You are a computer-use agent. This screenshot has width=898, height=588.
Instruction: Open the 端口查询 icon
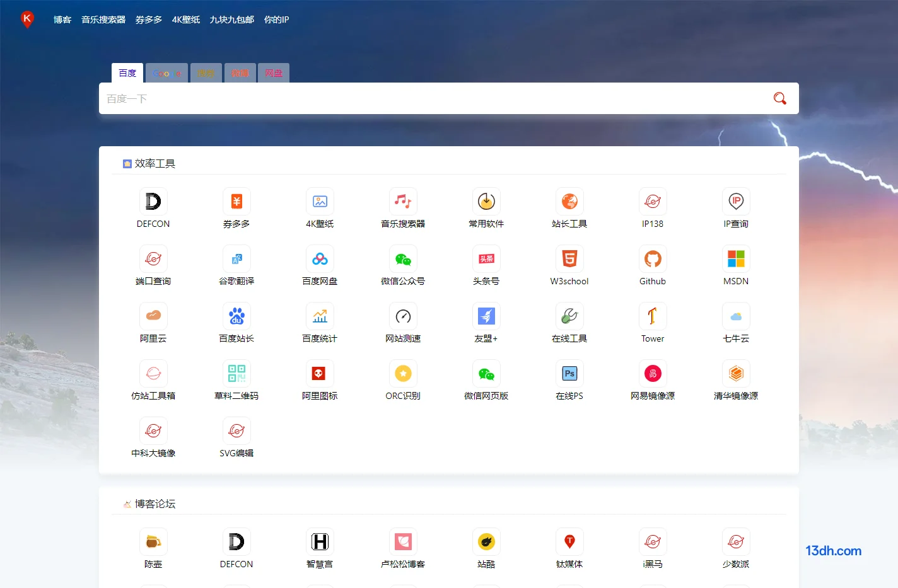(153, 259)
